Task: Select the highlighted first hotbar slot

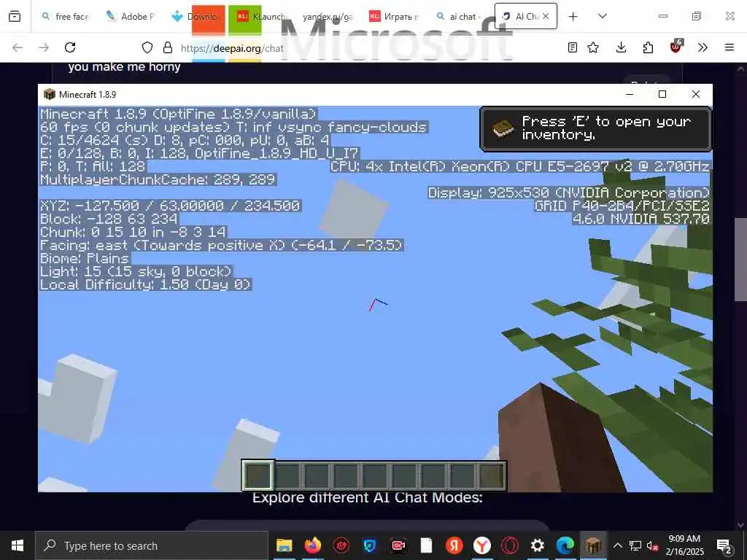Action: [258, 475]
